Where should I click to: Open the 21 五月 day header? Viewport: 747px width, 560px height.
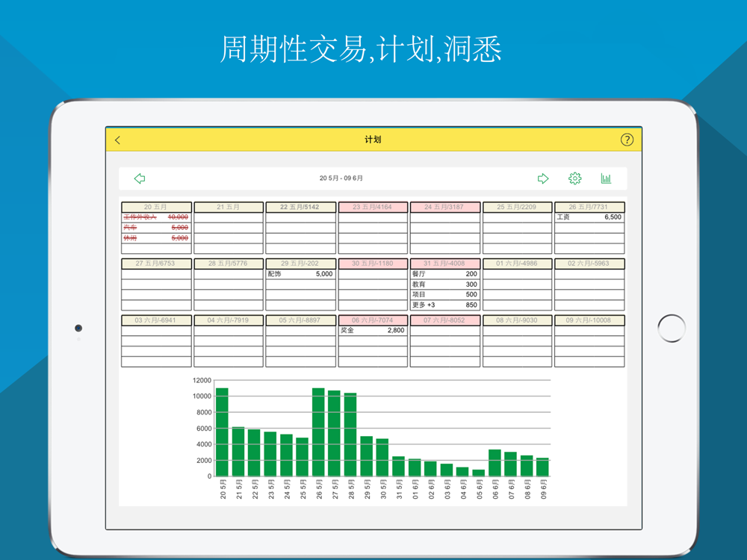click(x=229, y=207)
